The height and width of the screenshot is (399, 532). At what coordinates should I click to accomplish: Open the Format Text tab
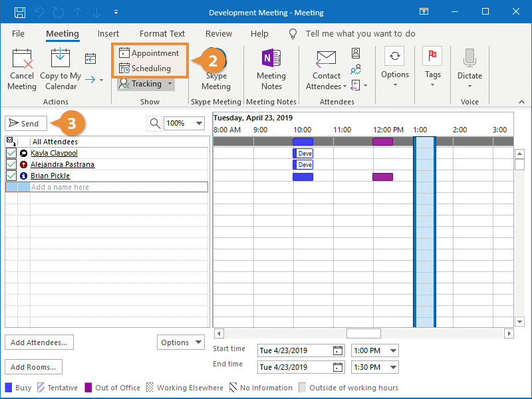point(162,33)
